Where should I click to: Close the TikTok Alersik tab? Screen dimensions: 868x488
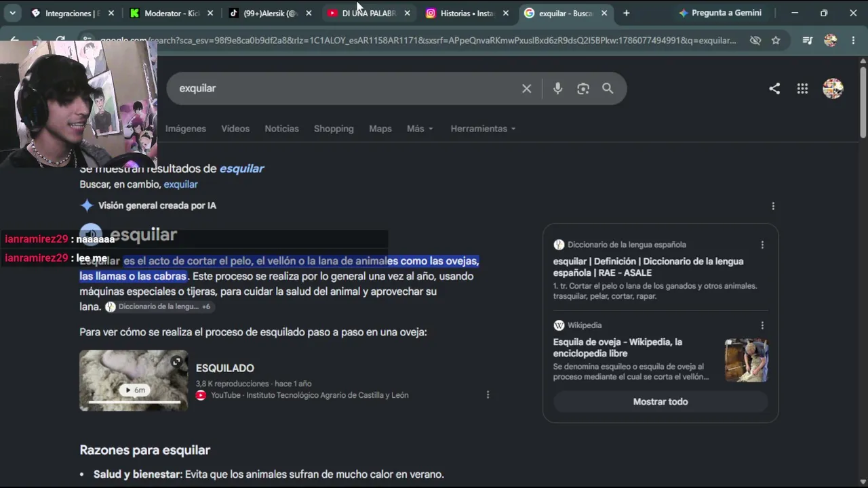tap(309, 13)
